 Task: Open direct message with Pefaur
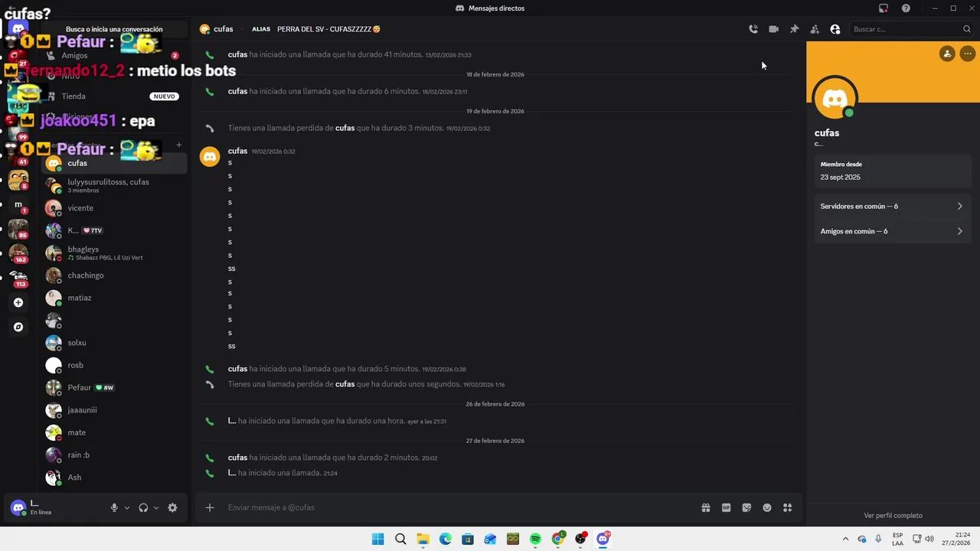(114, 387)
